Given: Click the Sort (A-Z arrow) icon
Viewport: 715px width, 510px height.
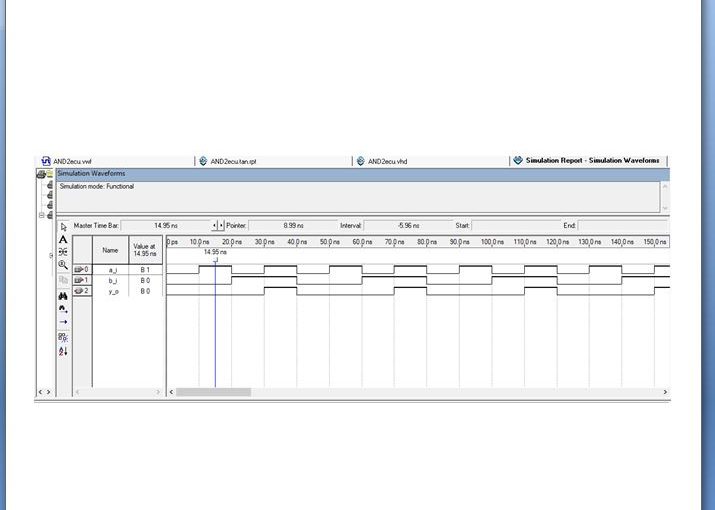Looking at the screenshot, I should click(64, 351).
